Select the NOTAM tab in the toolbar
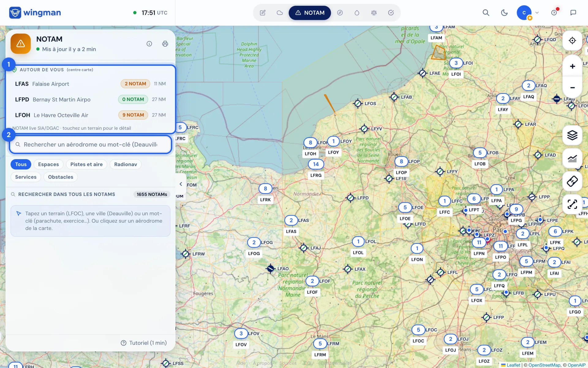This screenshot has height=368, width=588. click(x=310, y=13)
